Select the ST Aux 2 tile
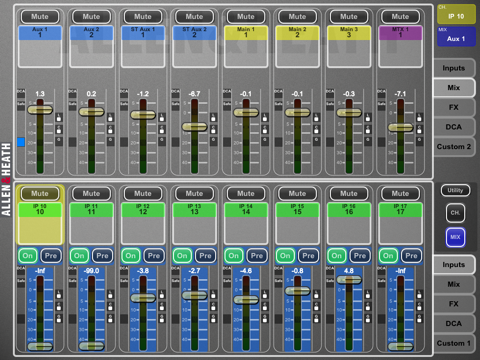 pos(194,46)
